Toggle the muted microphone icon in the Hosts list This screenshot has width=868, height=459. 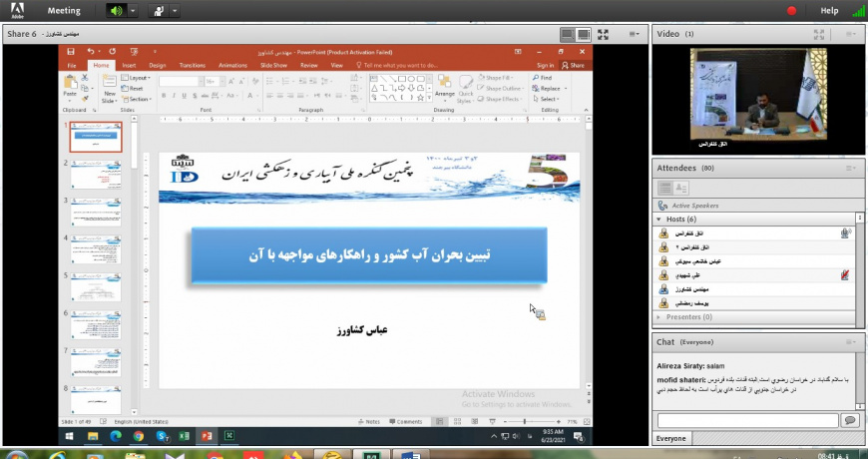tap(845, 275)
